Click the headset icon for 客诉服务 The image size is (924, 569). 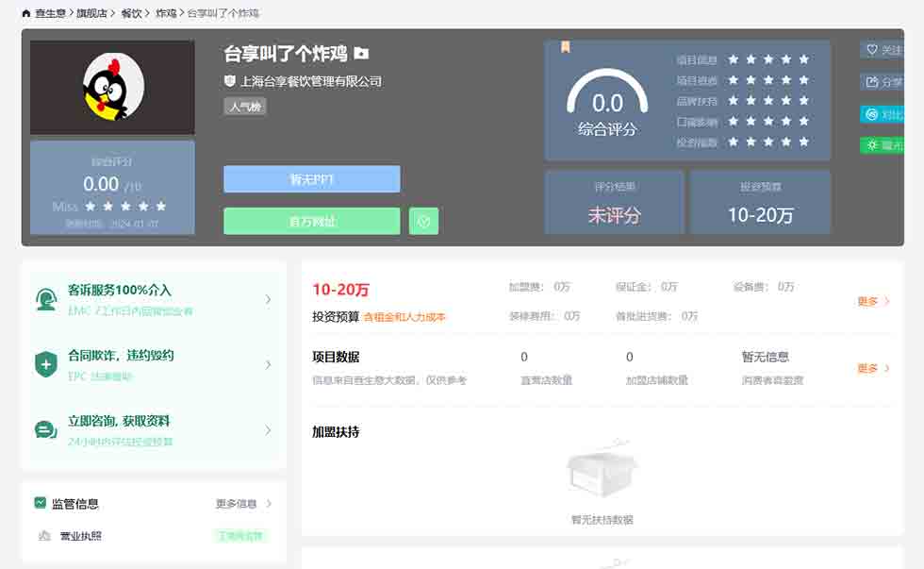click(x=45, y=299)
